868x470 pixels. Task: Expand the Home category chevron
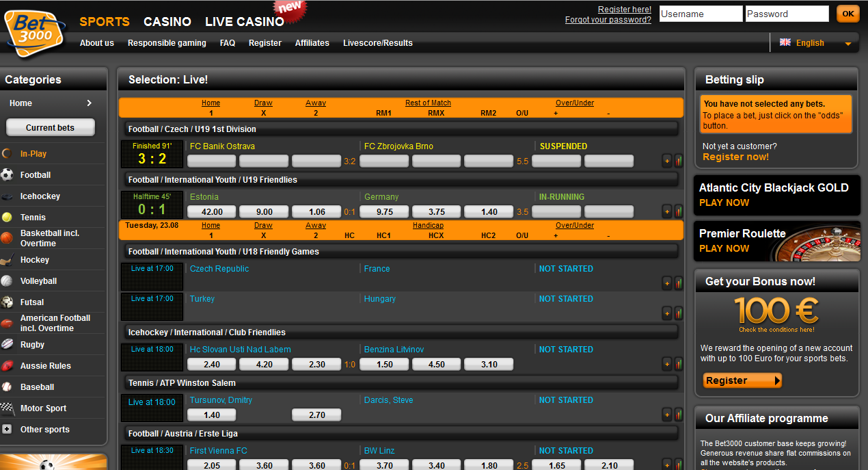coord(90,103)
